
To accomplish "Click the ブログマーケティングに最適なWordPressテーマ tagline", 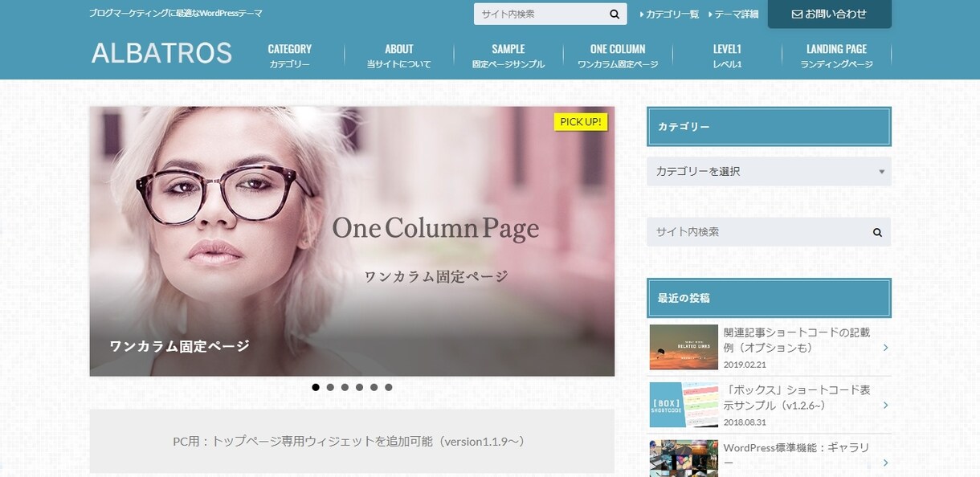I will pos(176,14).
